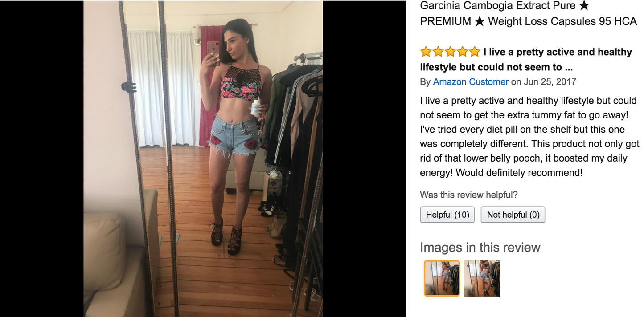Click the review body paragraph text
Image resolution: width=644 pixels, height=317 pixels.
[529, 137]
